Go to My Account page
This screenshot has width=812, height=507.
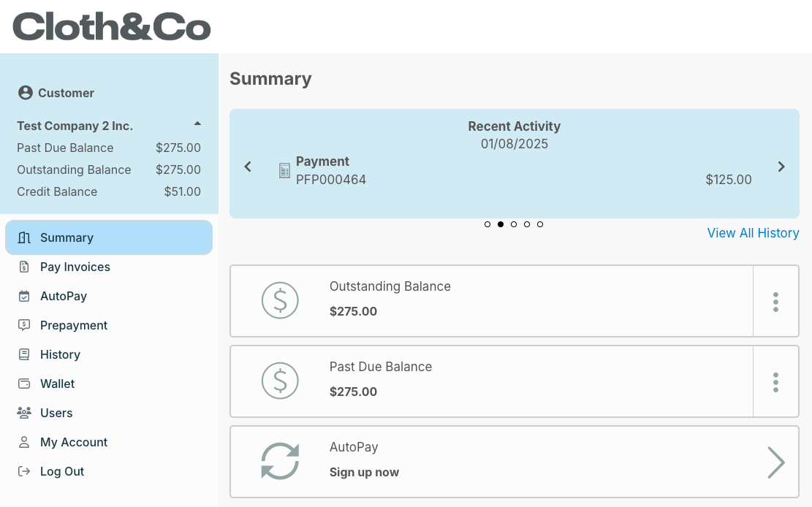click(x=74, y=442)
